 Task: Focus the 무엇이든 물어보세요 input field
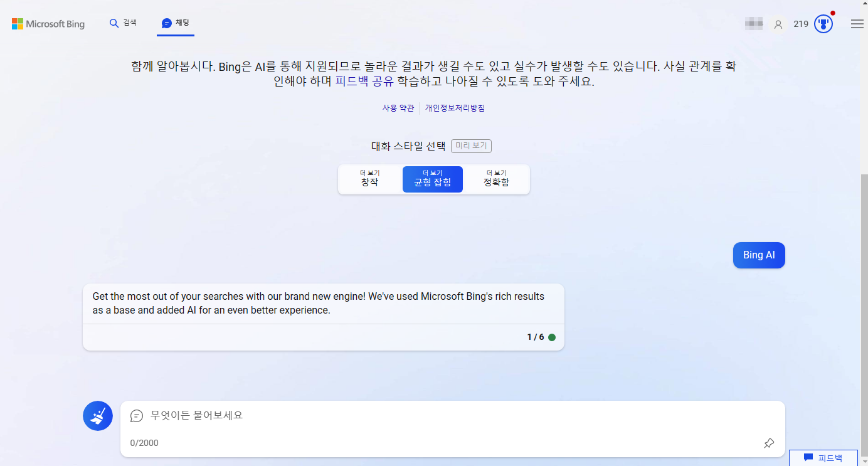click(x=452, y=415)
